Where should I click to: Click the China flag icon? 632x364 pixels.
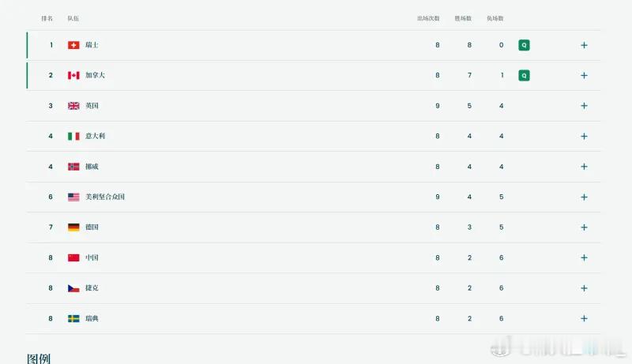73,257
